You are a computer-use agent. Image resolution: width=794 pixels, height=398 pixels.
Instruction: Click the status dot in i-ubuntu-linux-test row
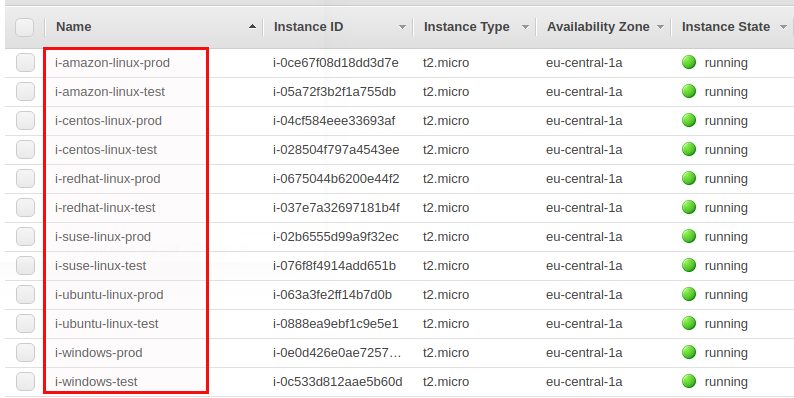(x=689, y=323)
